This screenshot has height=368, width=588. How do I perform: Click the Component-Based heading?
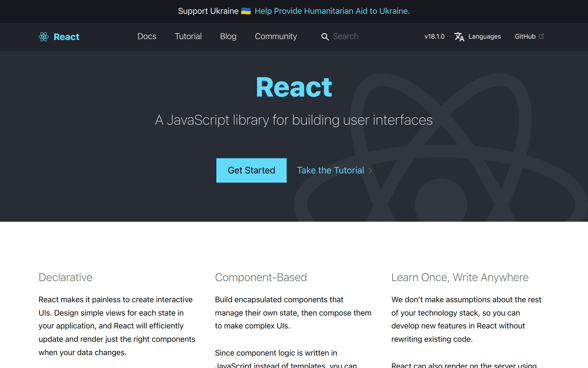261,277
